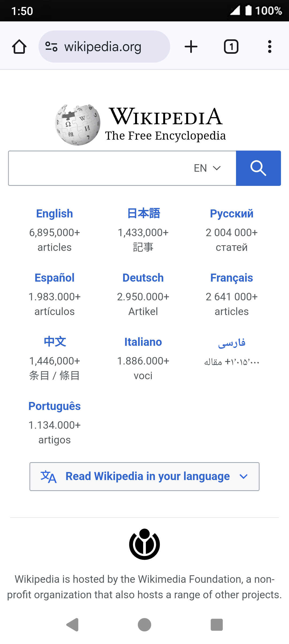The image size is (289, 644).
Task: Open the Русский Wikipedia link
Action: [232, 214]
